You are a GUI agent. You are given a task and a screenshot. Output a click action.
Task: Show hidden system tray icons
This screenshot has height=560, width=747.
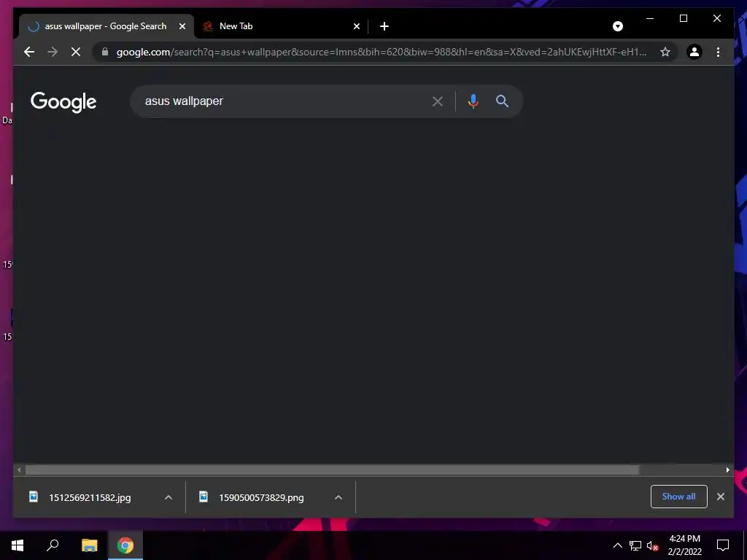pyautogui.click(x=617, y=545)
